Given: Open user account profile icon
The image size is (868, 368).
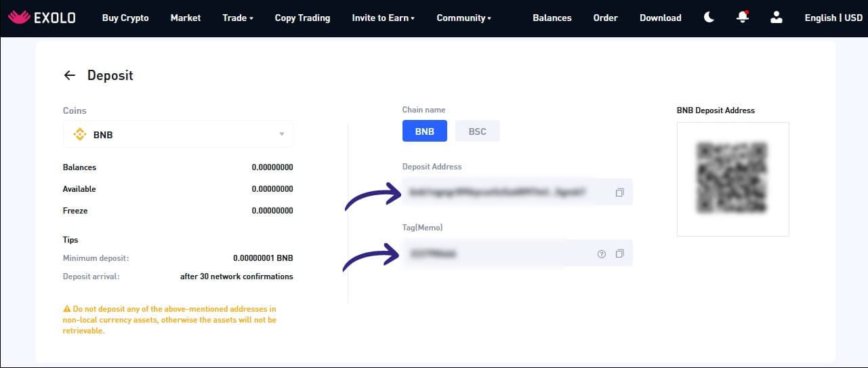Looking at the screenshot, I should (x=777, y=18).
